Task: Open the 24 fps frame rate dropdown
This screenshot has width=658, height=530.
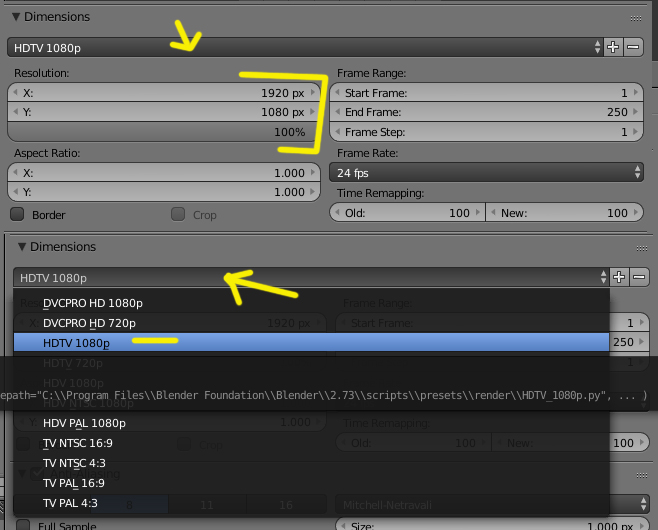Action: pos(486,172)
